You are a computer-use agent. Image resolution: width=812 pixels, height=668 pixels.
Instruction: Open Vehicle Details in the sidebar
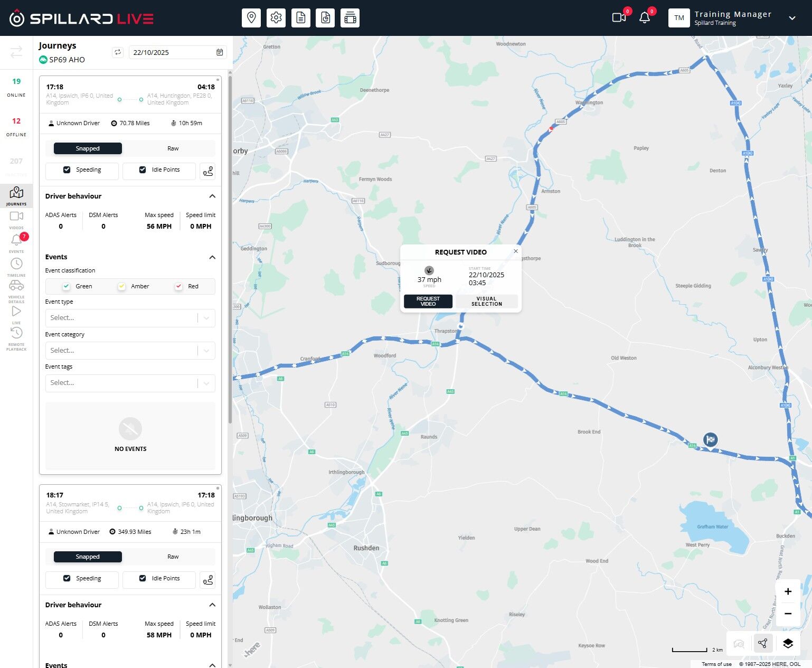[x=16, y=291]
